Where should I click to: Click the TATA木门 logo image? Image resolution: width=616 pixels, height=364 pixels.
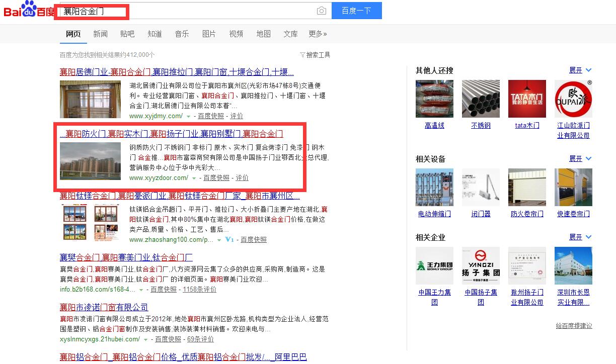(x=527, y=99)
